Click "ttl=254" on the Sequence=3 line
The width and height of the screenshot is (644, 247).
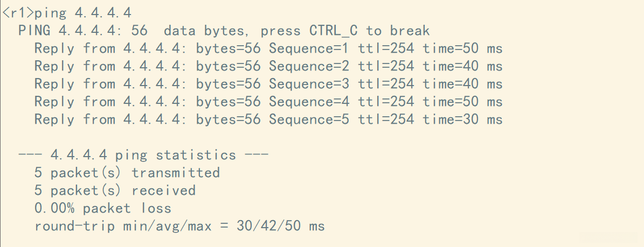coord(386,84)
